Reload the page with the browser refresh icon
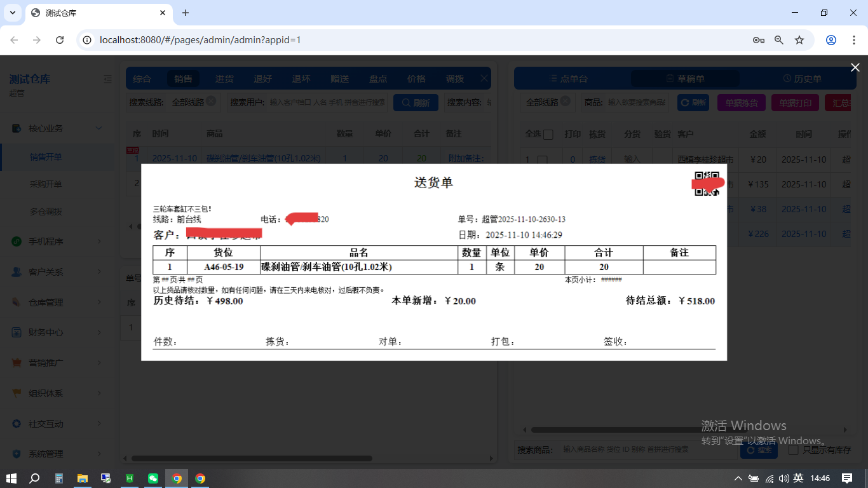 (x=60, y=40)
